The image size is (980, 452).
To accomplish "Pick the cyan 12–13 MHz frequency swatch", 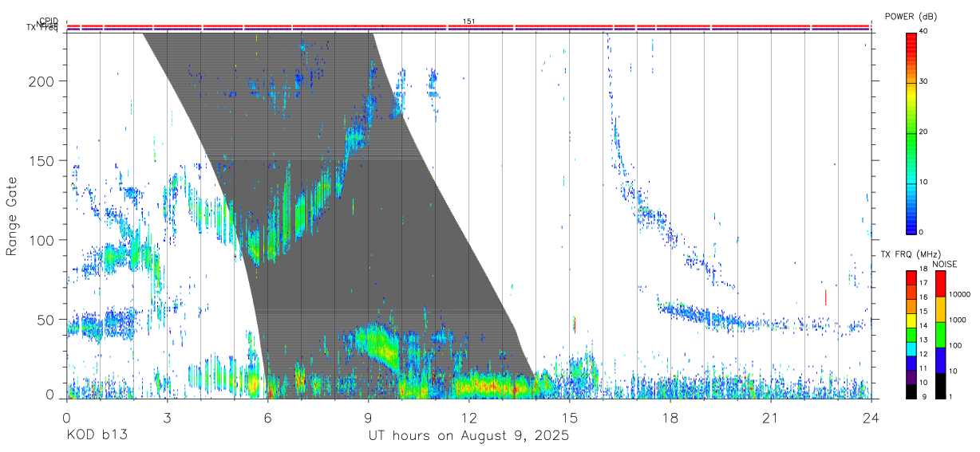I will coord(911,349).
